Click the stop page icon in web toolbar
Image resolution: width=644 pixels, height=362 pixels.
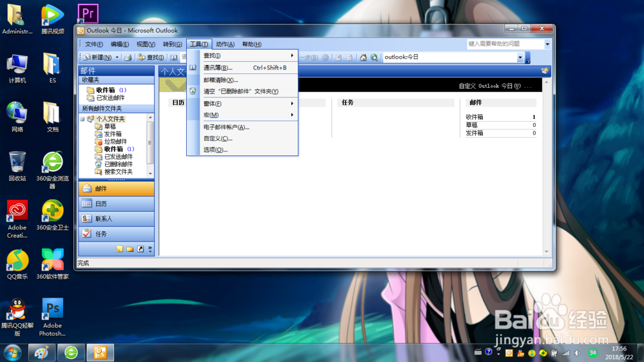(339, 57)
